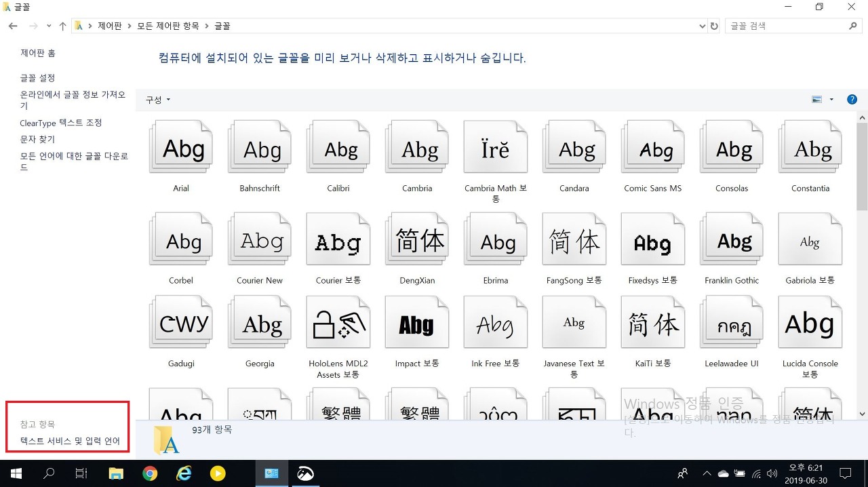Open 온라인에서 글꼴 정보 가져오기 link
Image resolution: width=868 pixels, height=487 pixels.
click(x=73, y=100)
